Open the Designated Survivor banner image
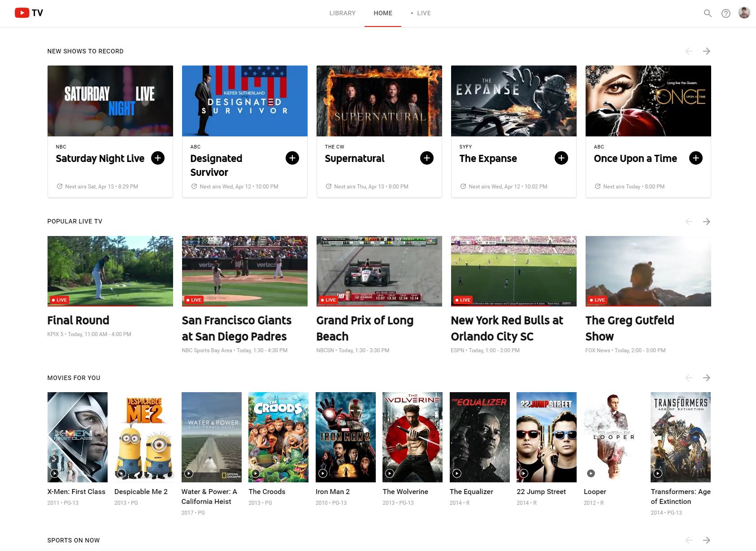Image resolution: width=756 pixels, height=551 pixels. point(245,101)
